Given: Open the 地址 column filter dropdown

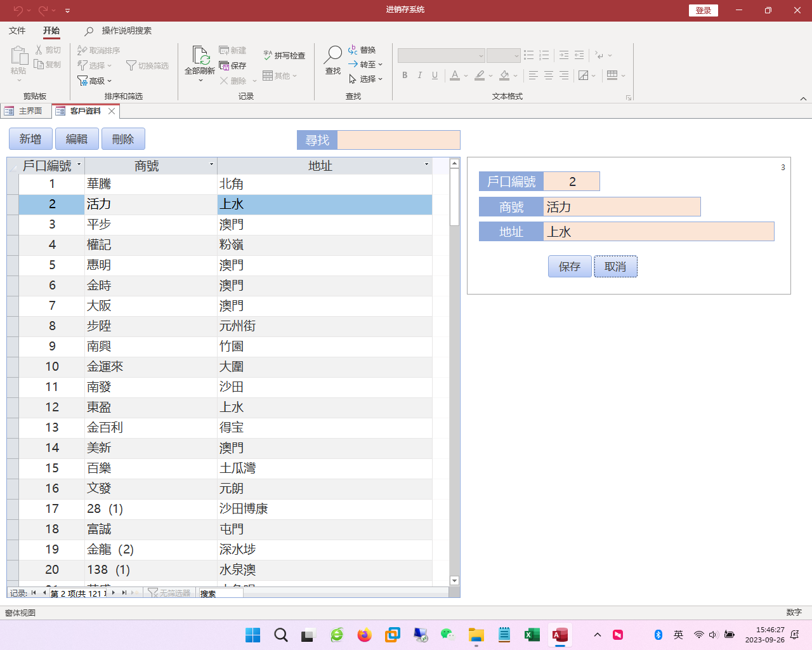Looking at the screenshot, I should pos(426,165).
